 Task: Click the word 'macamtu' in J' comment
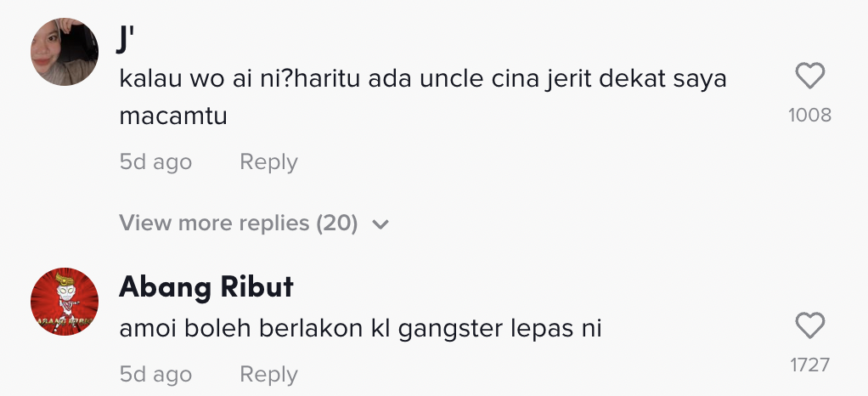point(173,116)
